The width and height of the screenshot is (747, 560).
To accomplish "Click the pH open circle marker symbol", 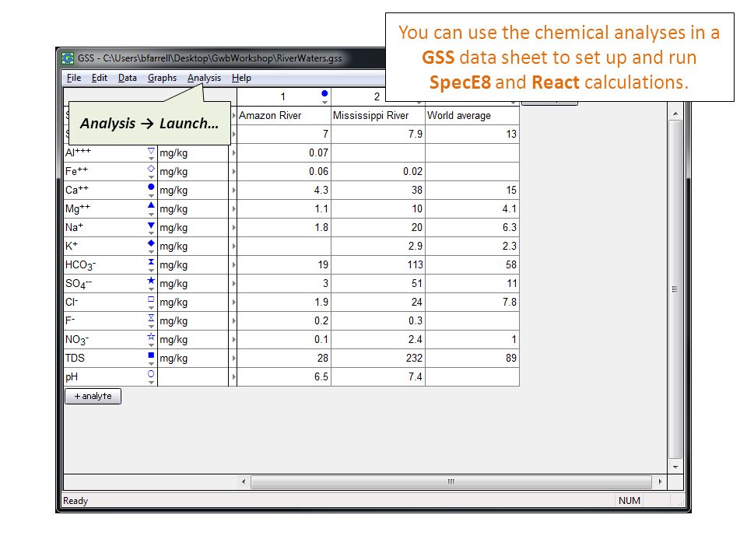I will 151,374.
